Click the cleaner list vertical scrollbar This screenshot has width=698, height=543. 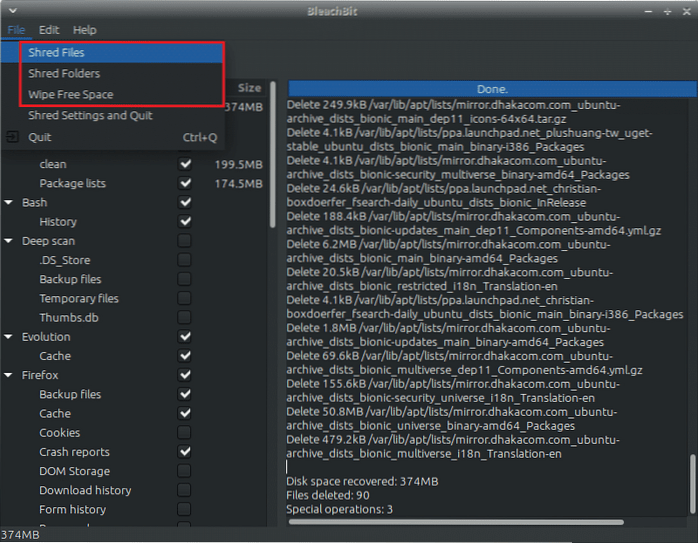tap(272, 154)
